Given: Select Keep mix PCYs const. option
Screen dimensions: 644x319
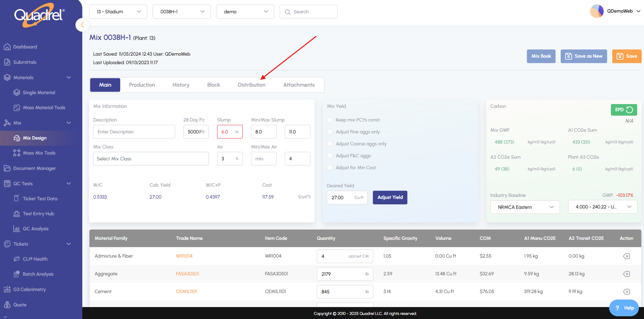Looking at the screenshot, I should [330, 120].
